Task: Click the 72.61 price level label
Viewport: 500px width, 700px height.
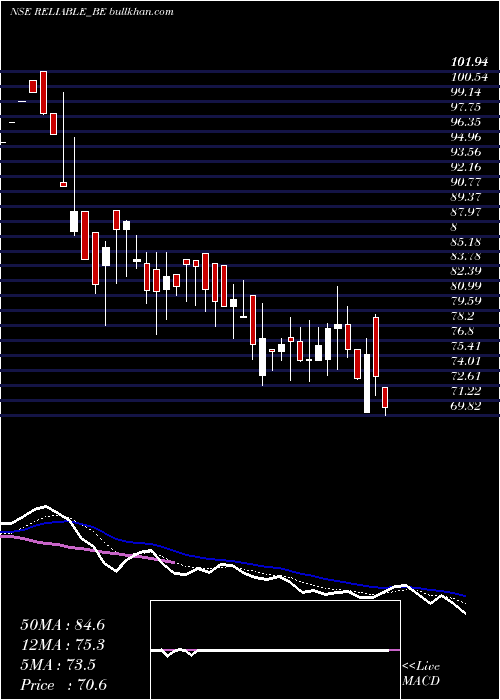Action: tap(466, 376)
